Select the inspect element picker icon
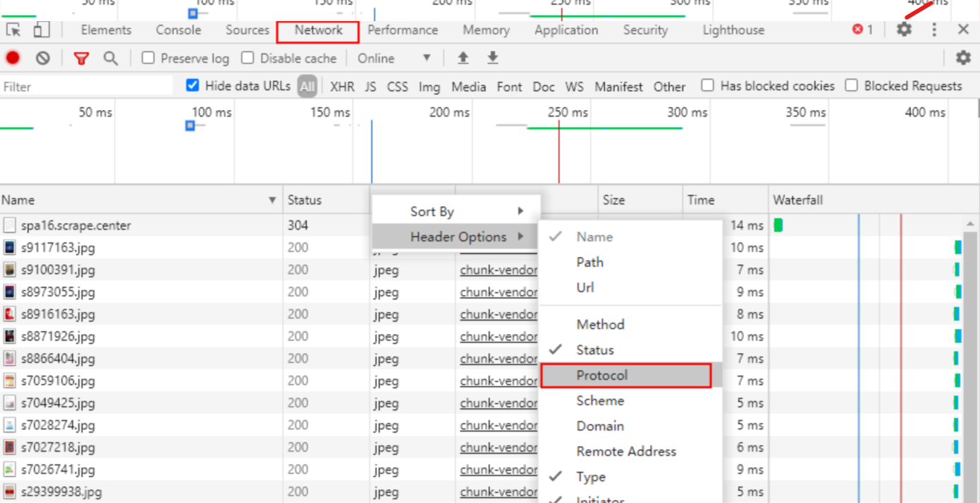The image size is (980, 503). point(13,30)
